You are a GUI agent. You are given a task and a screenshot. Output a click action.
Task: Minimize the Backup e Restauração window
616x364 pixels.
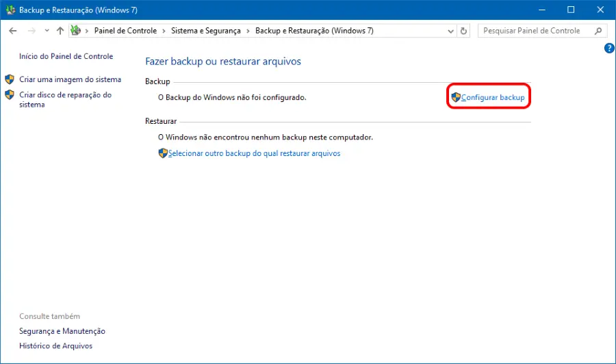pos(542,10)
